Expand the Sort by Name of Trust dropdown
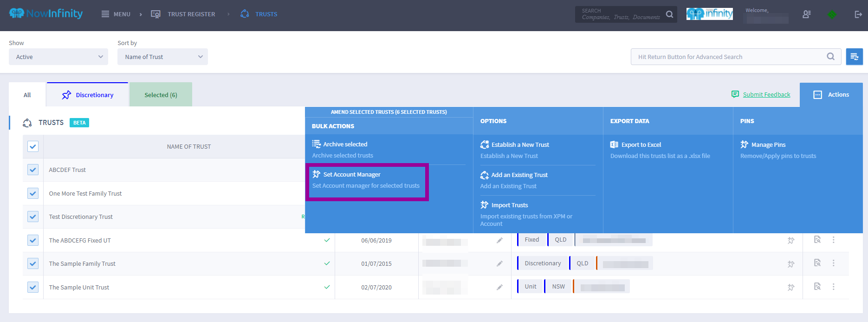Image resolution: width=868 pixels, height=322 pixels. pos(162,57)
